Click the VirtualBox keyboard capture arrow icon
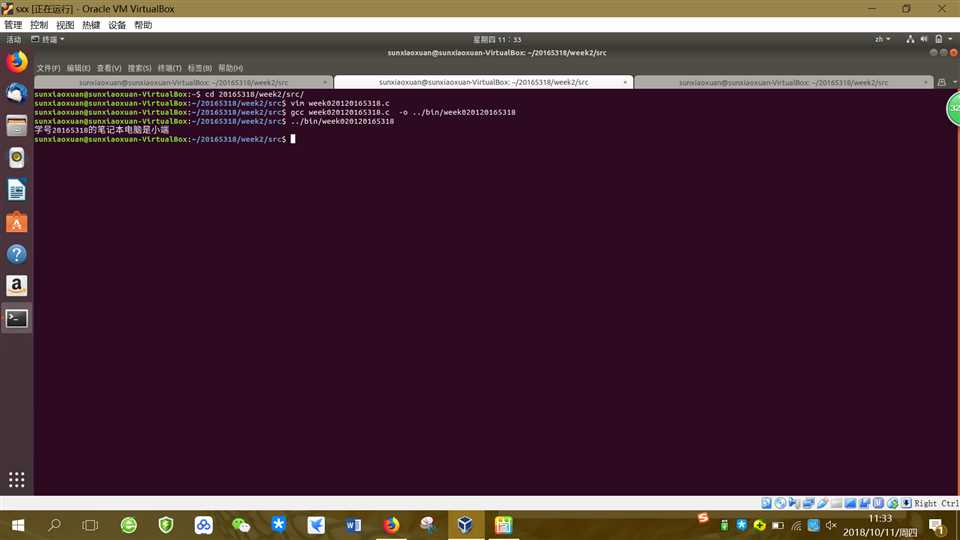960x540 pixels. (x=907, y=503)
